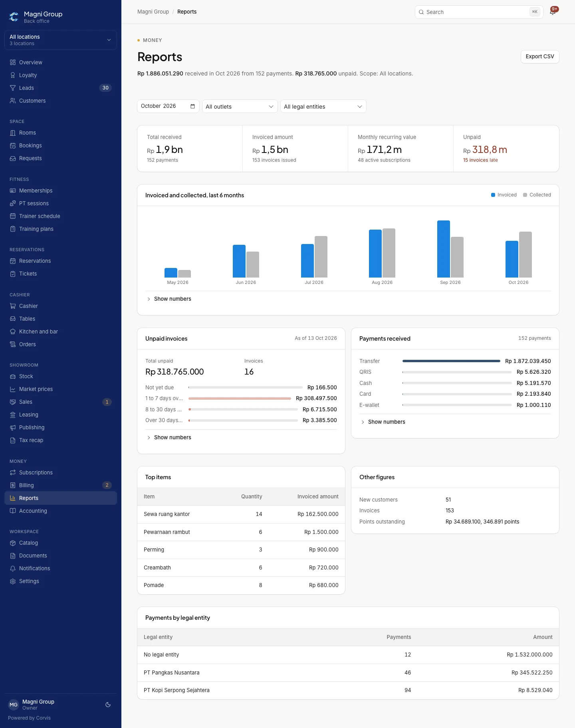Image resolution: width=575 pixels, height=728 pixels.
Task: Click the Kitchen and bar chef icon
Action: click(x=13, y=331)
